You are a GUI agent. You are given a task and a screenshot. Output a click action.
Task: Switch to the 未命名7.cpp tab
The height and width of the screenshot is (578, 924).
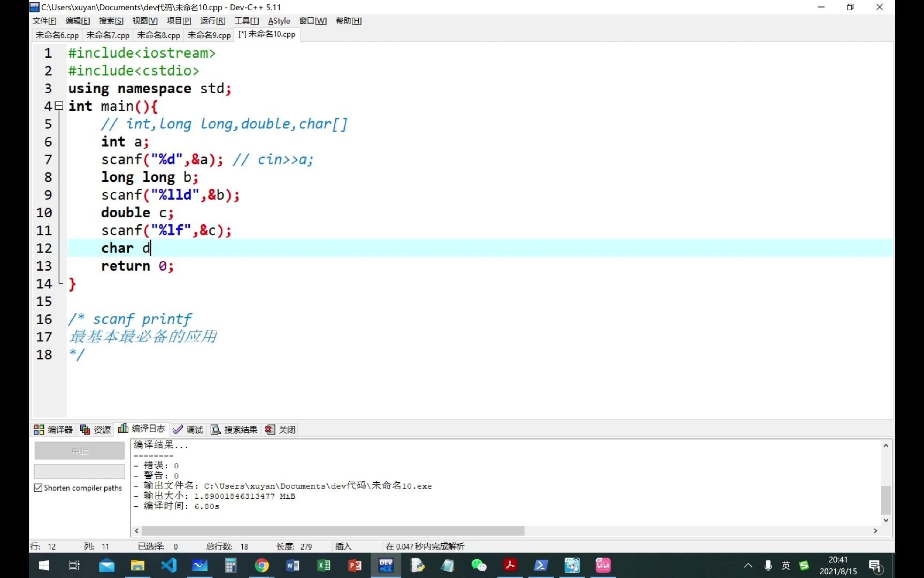[108, 35]
